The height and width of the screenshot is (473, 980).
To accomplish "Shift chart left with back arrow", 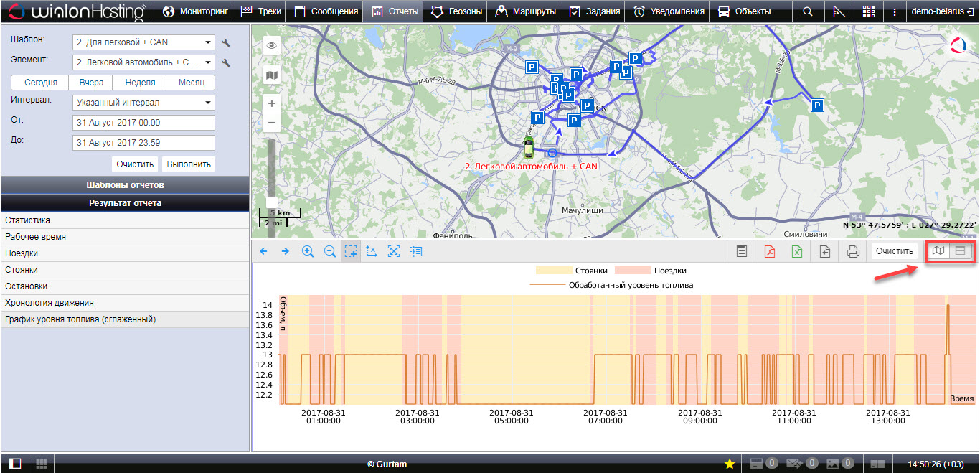I will tap(263, 251).
